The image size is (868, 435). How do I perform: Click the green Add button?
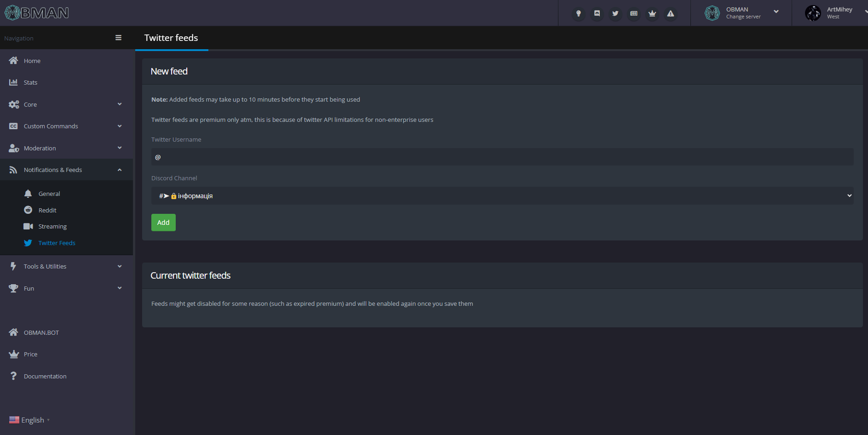point(163,223)
